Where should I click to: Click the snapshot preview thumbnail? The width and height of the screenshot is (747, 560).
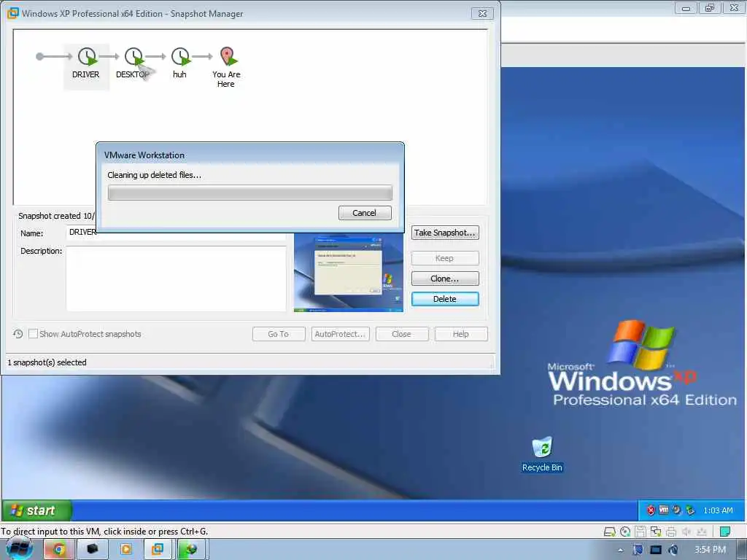(349, 273)
